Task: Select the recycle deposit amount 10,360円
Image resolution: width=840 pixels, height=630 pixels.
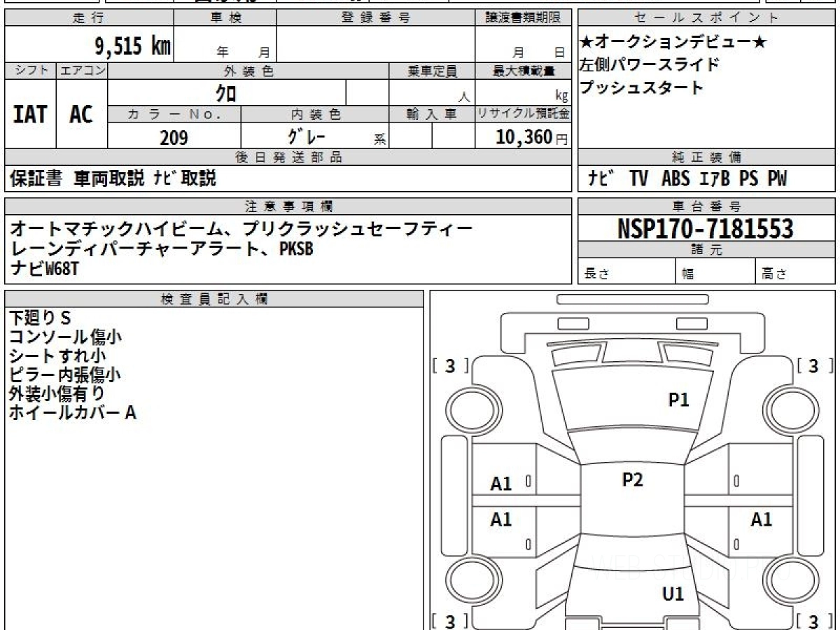Action: [x=532, y=137]
